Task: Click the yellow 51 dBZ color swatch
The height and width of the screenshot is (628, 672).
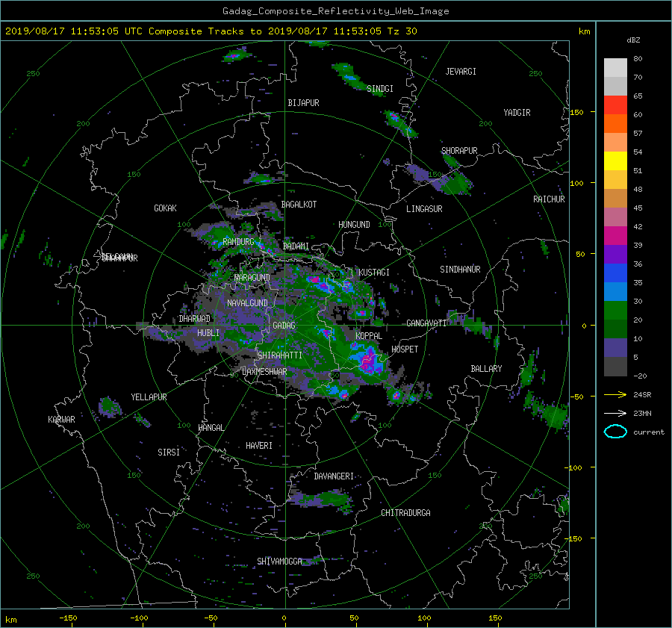Action: 615,161
